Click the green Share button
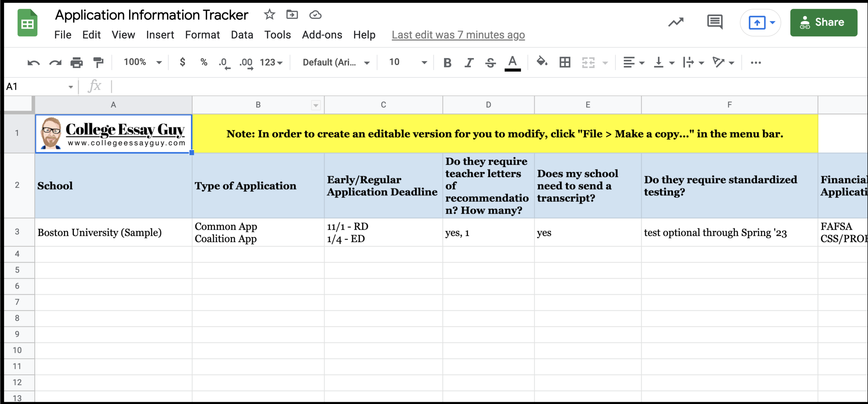Viewport: 868px width, 404px height. pyautogui.click(x=824, y=23)
